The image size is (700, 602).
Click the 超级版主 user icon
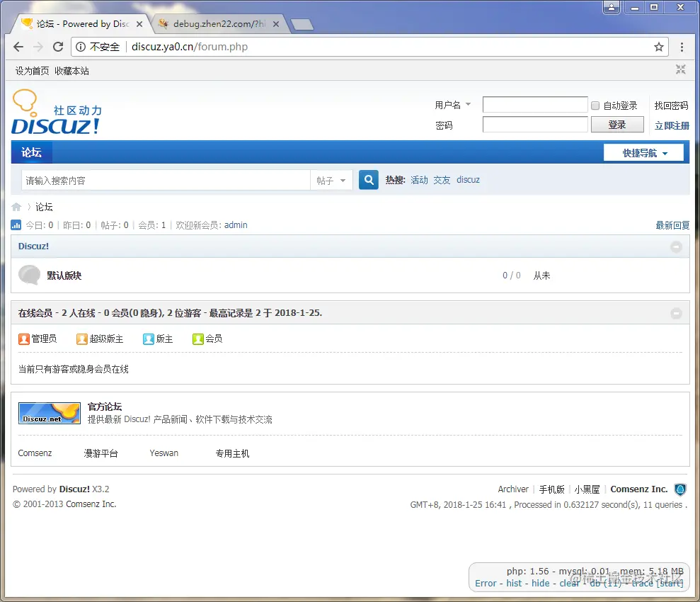(81, 339)
